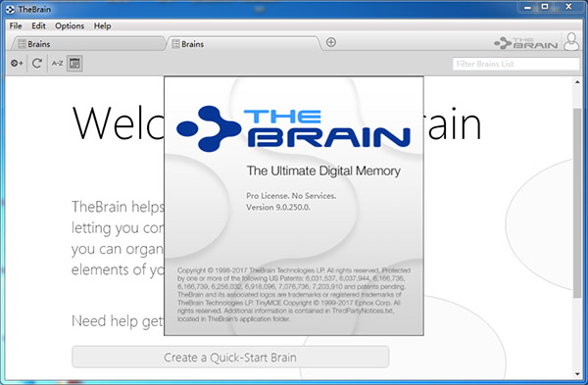Viewport: 588px width, 385px height.
Task: Switch to the first Brains tab
Action: click(88, 44)
